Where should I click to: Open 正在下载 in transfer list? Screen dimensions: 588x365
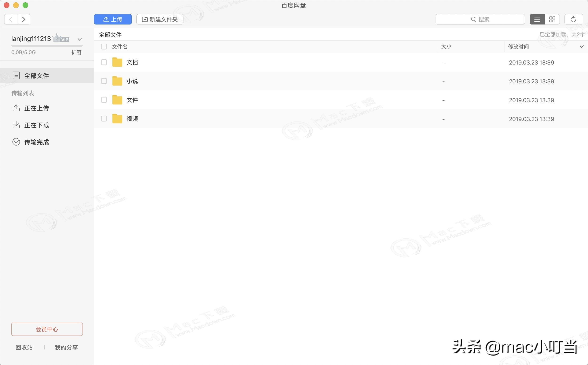(x=37, y=125)
